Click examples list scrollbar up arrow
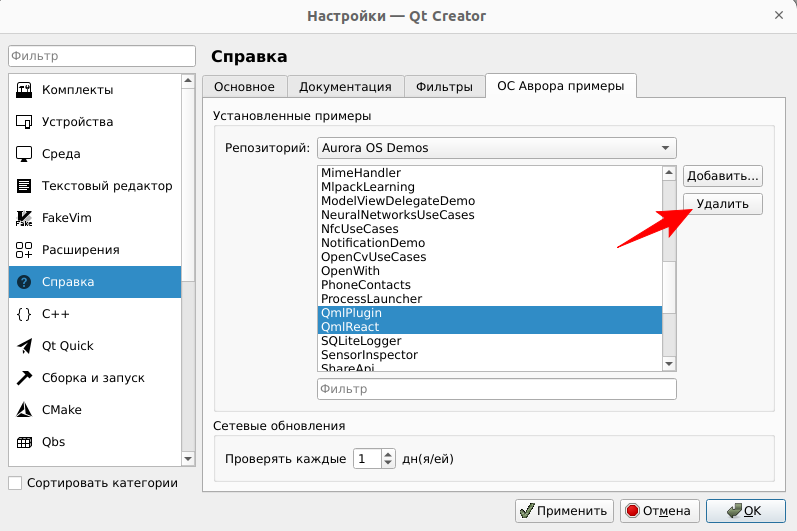The width and height of the screenshot is (797, 531). pyautogui.click(x=669, y=173)
